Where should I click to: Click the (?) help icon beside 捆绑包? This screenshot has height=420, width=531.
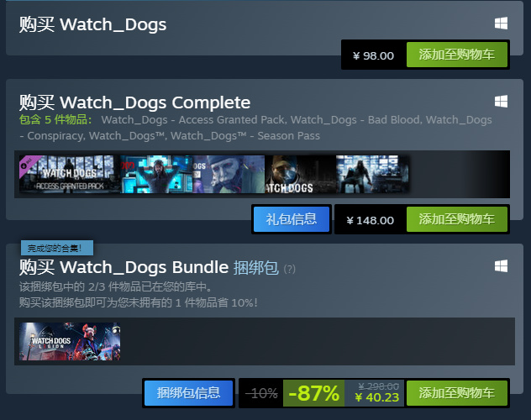click(289, 269)
